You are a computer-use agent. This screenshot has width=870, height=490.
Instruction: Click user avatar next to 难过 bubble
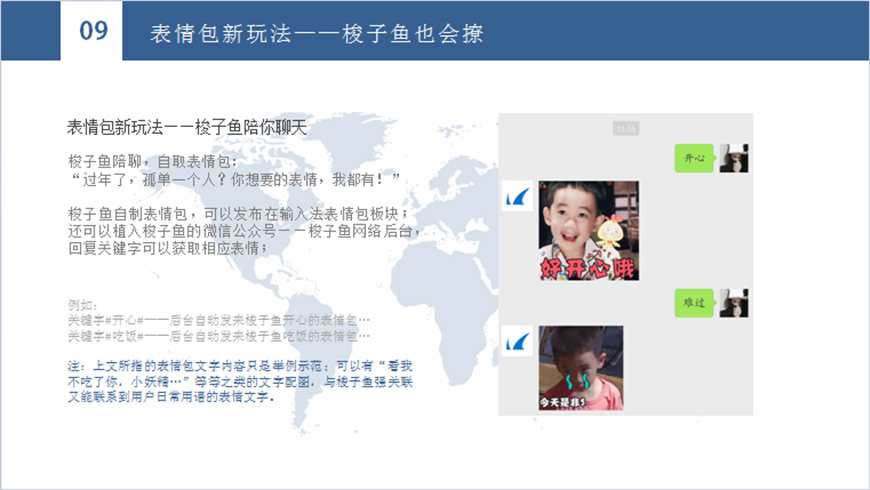pos(734,303)
